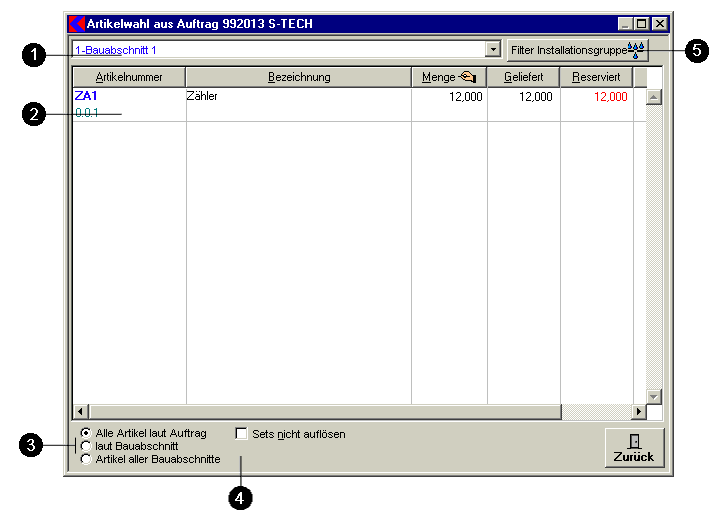
Task: Click vertical scrollbar up arrow
Action: coord(654,97)
